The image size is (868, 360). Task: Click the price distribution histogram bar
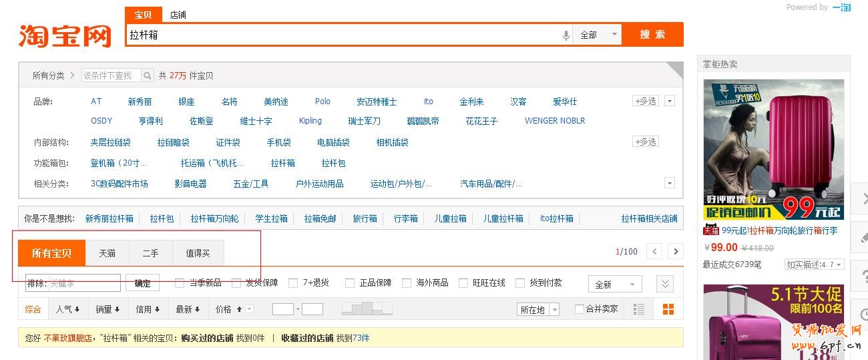click(367, 309)
